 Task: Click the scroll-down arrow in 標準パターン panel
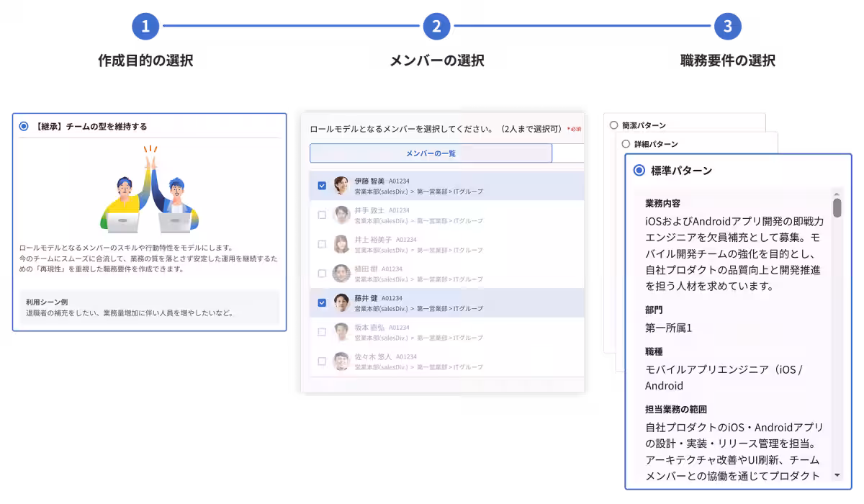837,475
